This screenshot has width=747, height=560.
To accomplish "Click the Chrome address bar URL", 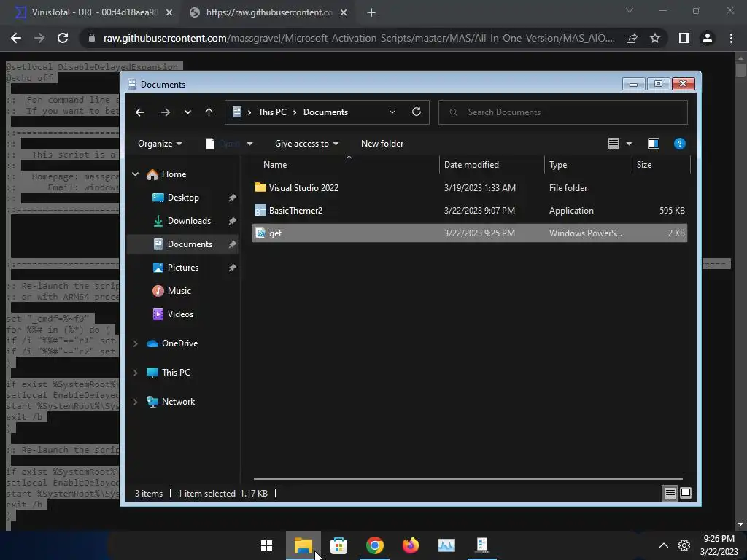I will pos(358,38).
